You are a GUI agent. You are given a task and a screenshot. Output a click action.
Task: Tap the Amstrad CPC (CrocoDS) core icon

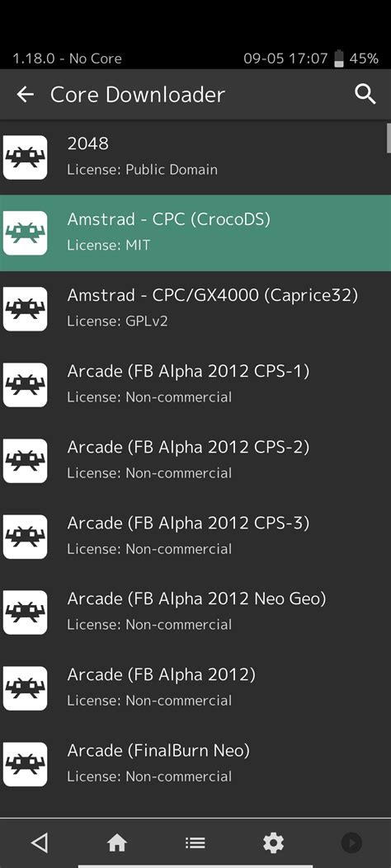tap(25, 233)
